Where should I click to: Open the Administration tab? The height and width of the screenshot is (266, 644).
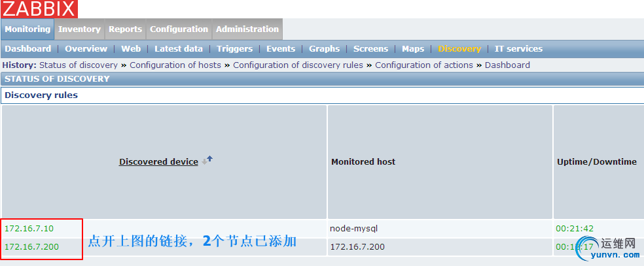click(x=247, y=29)
